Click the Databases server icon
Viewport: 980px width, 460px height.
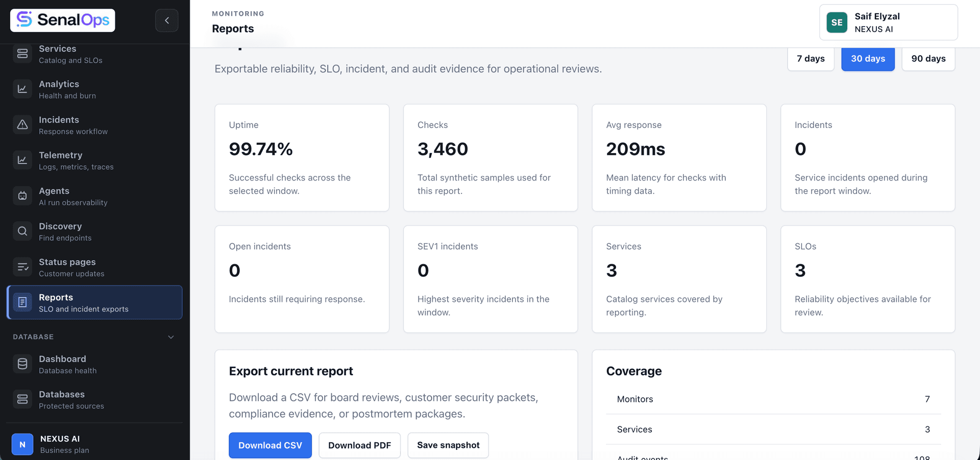click(x=22, y=399)
